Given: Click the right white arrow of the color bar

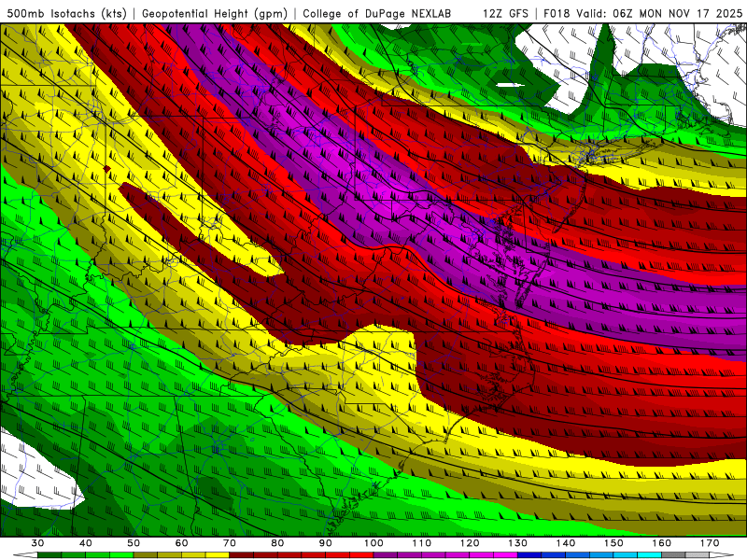Looking at the screenshot, I should (x=721, y=555).
